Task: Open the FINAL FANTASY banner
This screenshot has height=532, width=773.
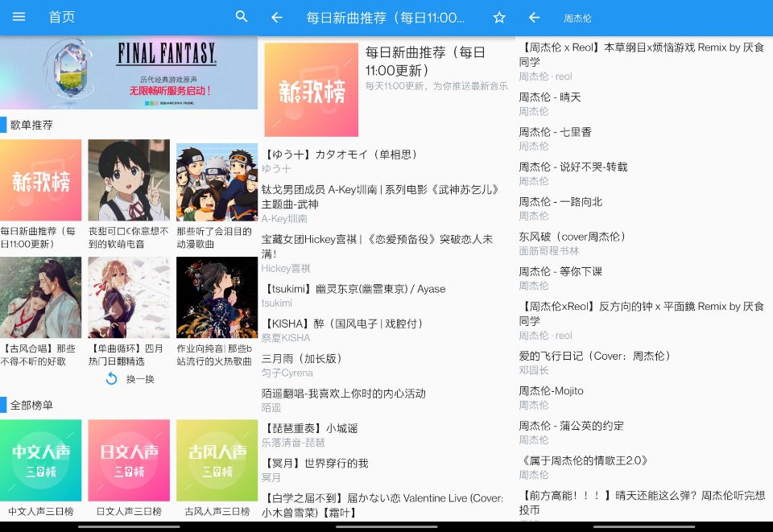Action: (x=129, y=72)
